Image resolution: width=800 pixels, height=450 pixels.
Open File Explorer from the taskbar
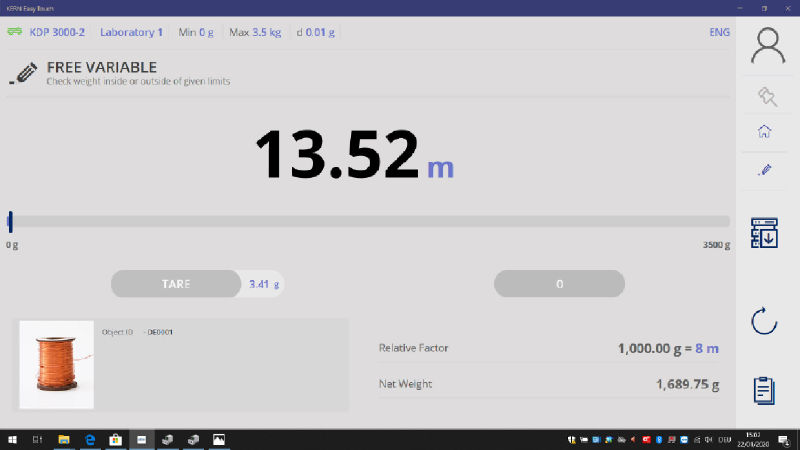click(63, 439)
